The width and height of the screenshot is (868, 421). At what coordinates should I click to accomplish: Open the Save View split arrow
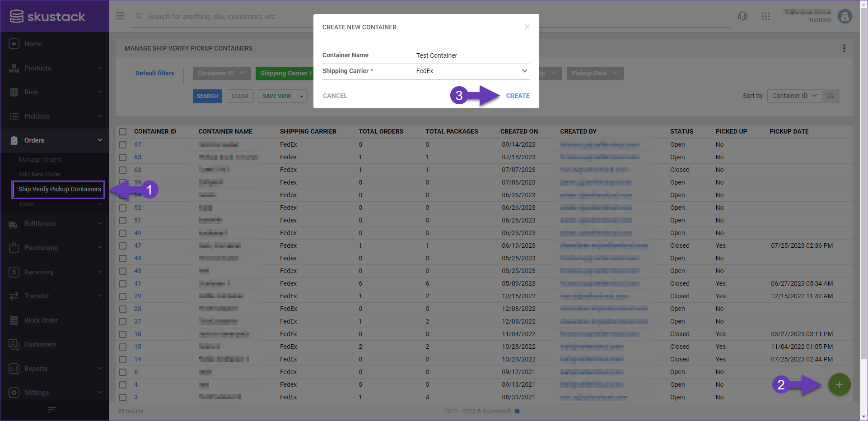302,96
